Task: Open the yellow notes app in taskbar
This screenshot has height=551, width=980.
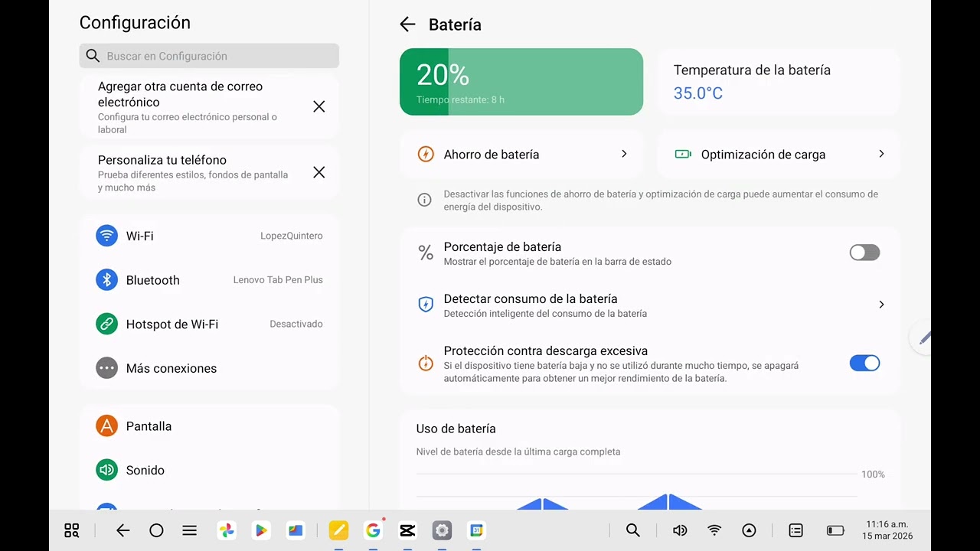Action: click(338, 530)
